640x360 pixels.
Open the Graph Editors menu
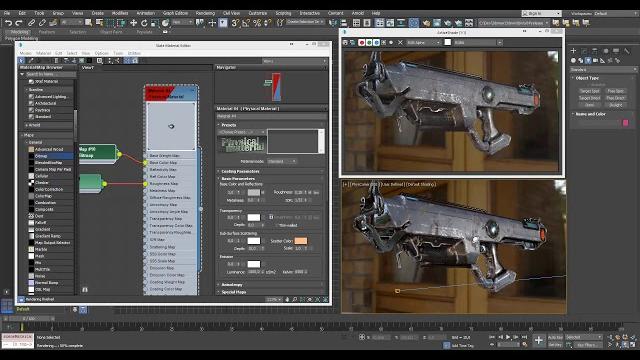176,13
